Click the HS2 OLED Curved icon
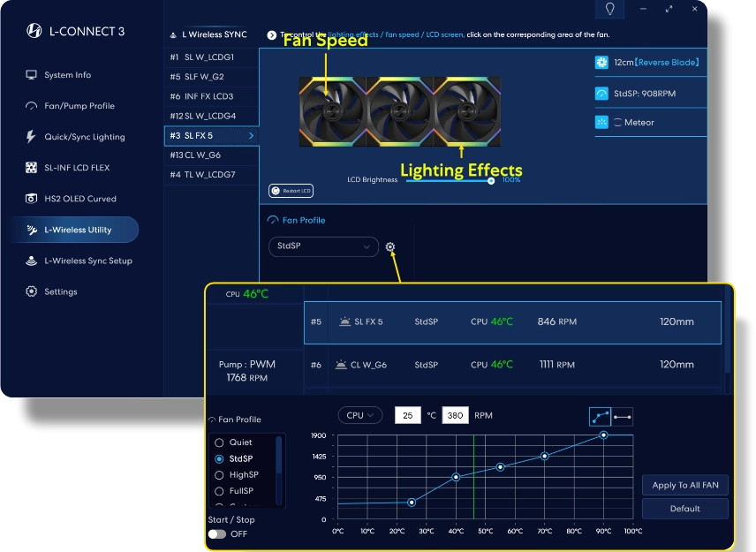Viewport: 756px width, 552px height. [31, 199]
